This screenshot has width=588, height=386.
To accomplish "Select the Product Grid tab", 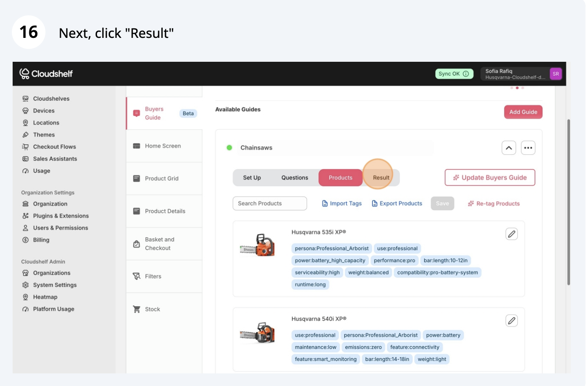I will pos(164,179).
